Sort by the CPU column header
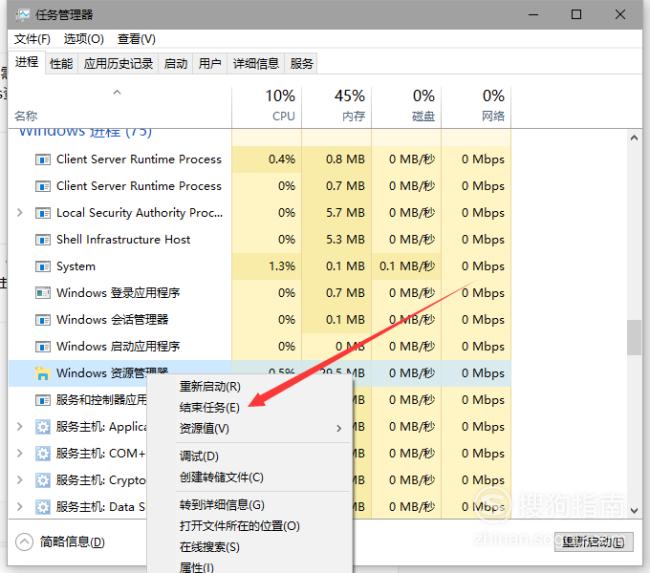650x573 pixels. 267,107
